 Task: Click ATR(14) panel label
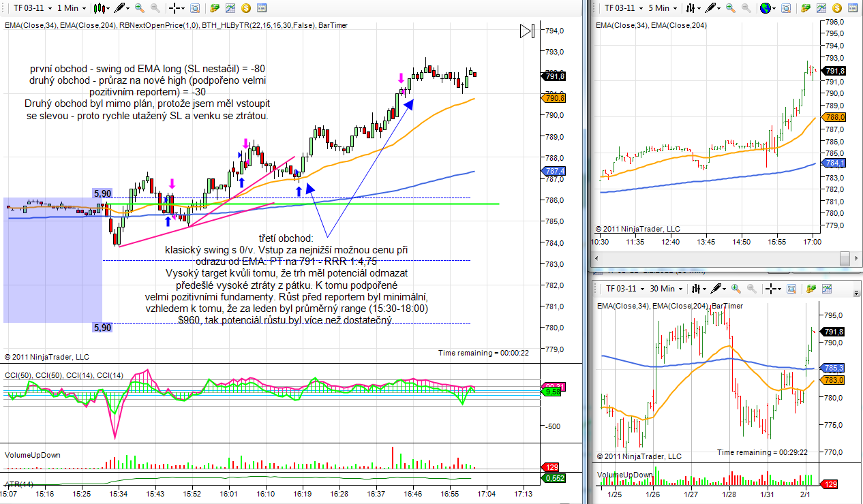coord(19,484)
